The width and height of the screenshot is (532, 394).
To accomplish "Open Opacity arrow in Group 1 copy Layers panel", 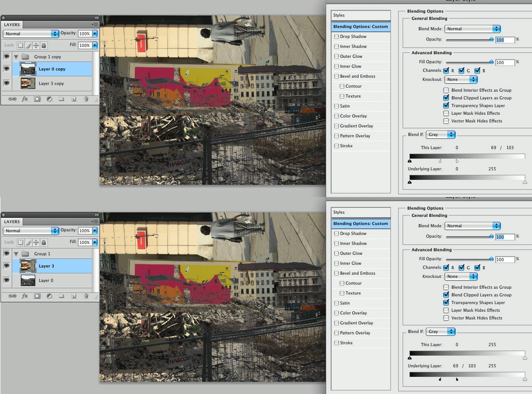I will coord(95,33).
